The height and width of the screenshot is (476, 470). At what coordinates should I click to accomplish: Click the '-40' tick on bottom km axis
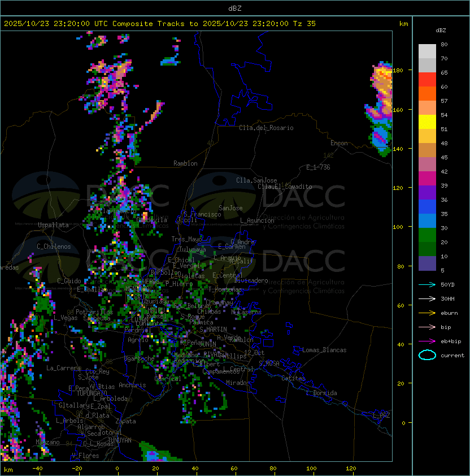(x=37, y=469)
